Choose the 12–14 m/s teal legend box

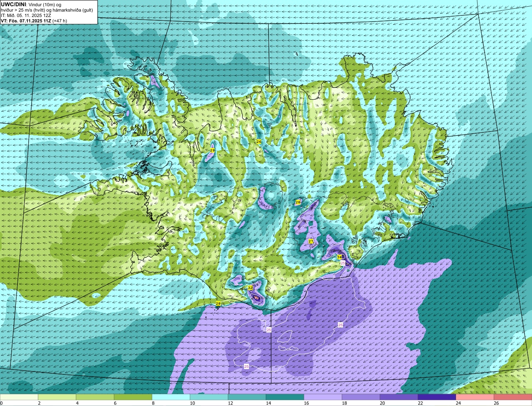pos(247,397)
